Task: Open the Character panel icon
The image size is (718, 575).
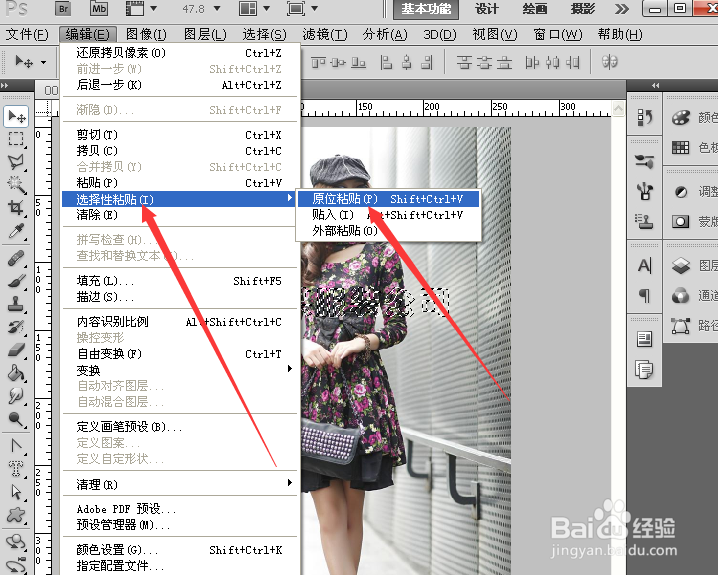Action: 645,266
